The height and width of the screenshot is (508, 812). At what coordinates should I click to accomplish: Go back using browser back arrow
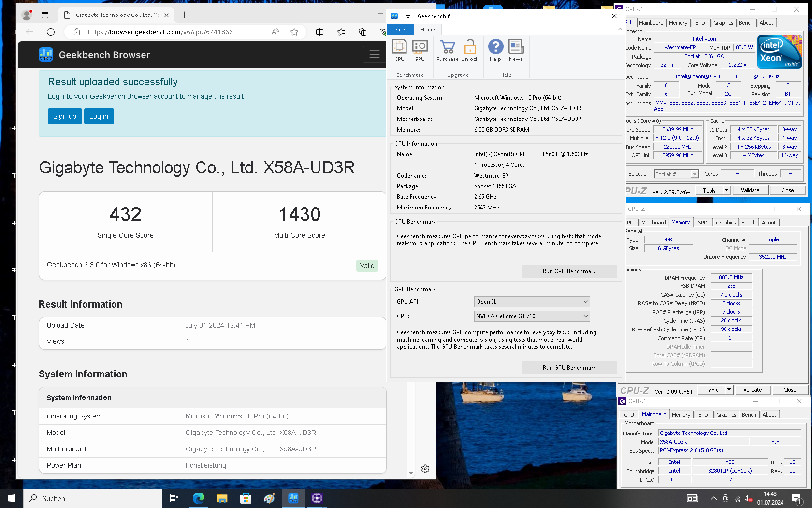tap(29, 32)
